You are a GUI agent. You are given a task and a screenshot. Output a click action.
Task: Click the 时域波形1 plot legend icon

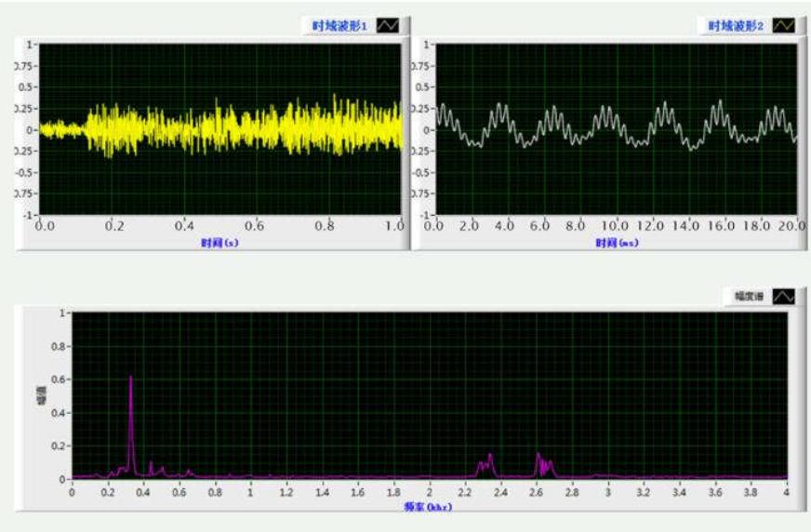click(x=385, y=27)
